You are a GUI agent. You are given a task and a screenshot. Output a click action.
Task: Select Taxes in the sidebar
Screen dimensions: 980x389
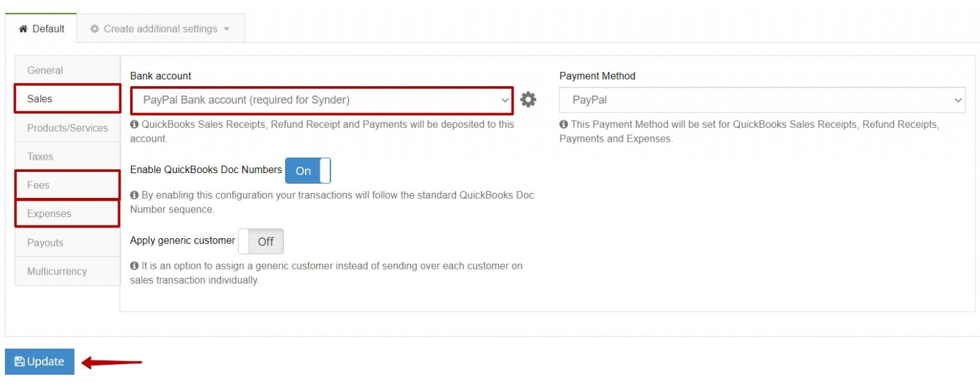67,156
